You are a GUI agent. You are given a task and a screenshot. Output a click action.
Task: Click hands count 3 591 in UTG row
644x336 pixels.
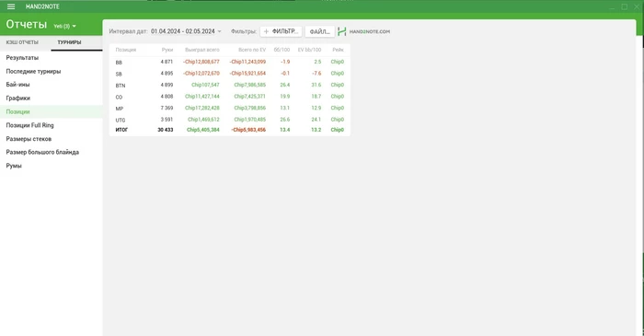pos(167,120)
